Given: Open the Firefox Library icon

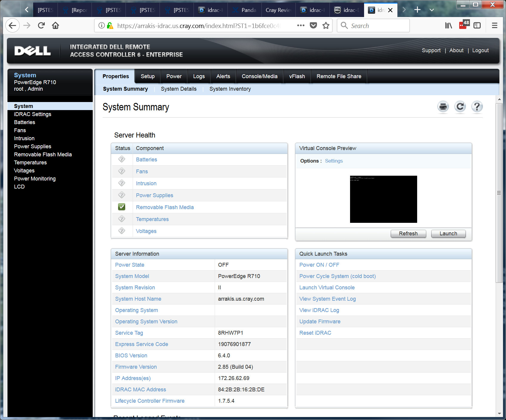Looking at the screenshot, I should coord(448,26).
